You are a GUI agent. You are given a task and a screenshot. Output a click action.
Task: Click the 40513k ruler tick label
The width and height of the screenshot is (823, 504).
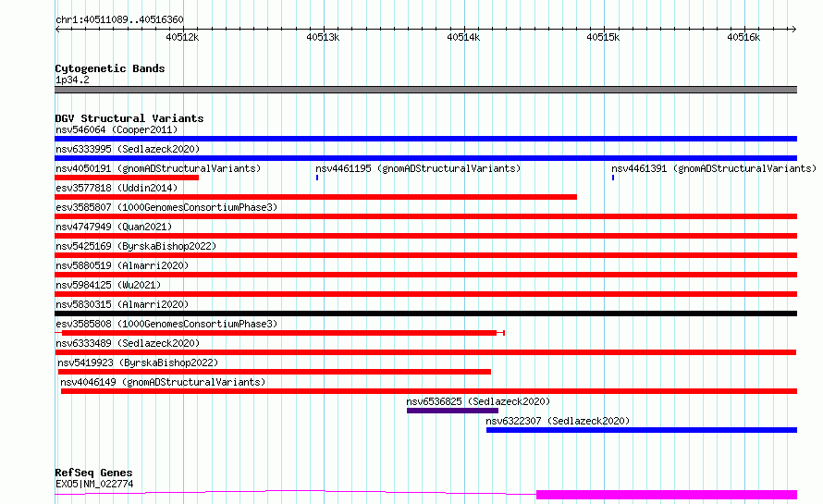[323, 37]
